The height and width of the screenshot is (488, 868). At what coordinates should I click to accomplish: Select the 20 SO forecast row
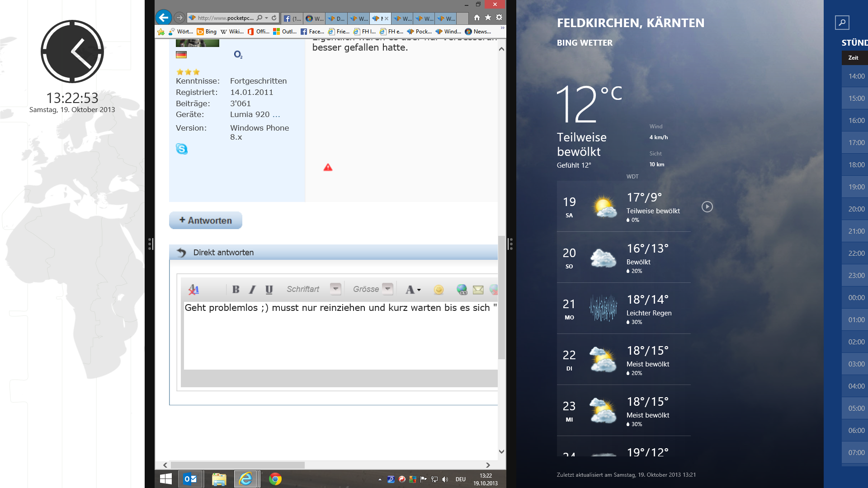pos(624,258)
